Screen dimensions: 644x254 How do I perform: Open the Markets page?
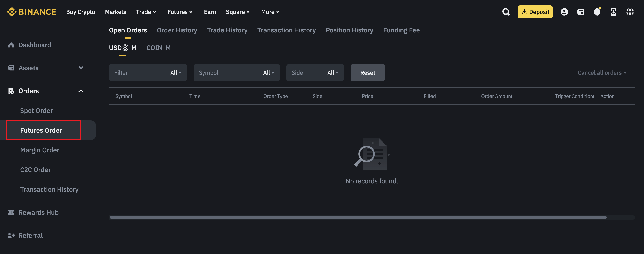115,12
